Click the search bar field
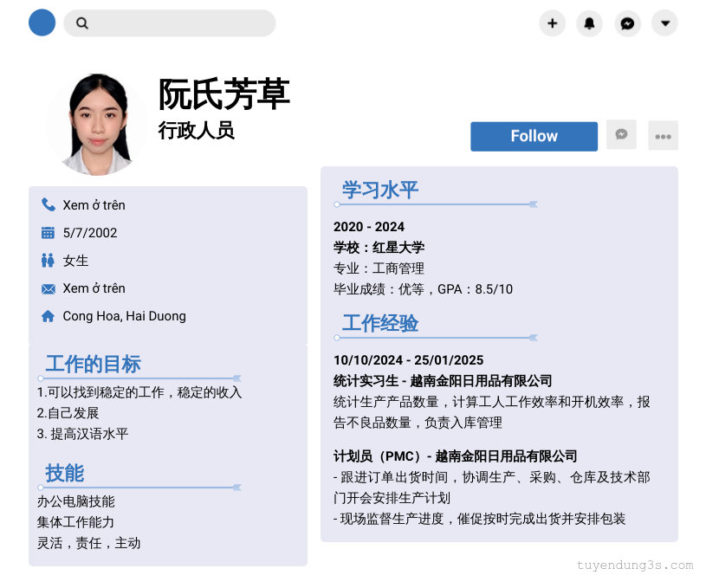Viewport: 706px width, 588px height. 169,23
